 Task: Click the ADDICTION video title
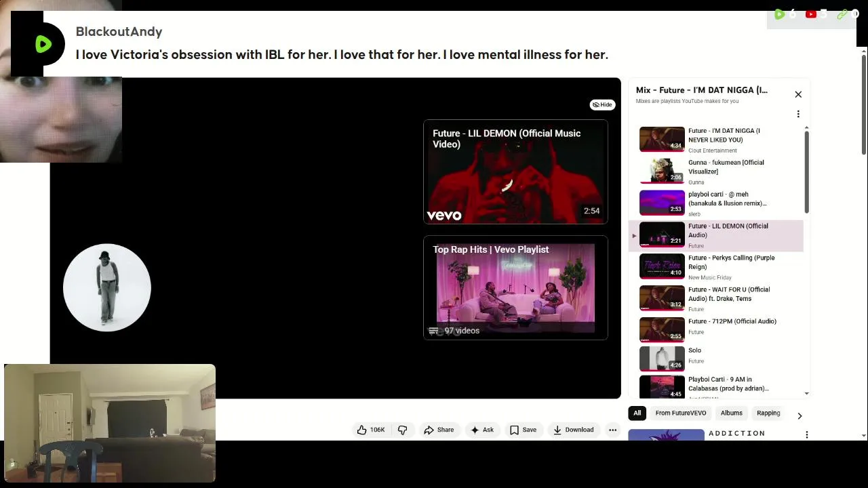[736, 433]
